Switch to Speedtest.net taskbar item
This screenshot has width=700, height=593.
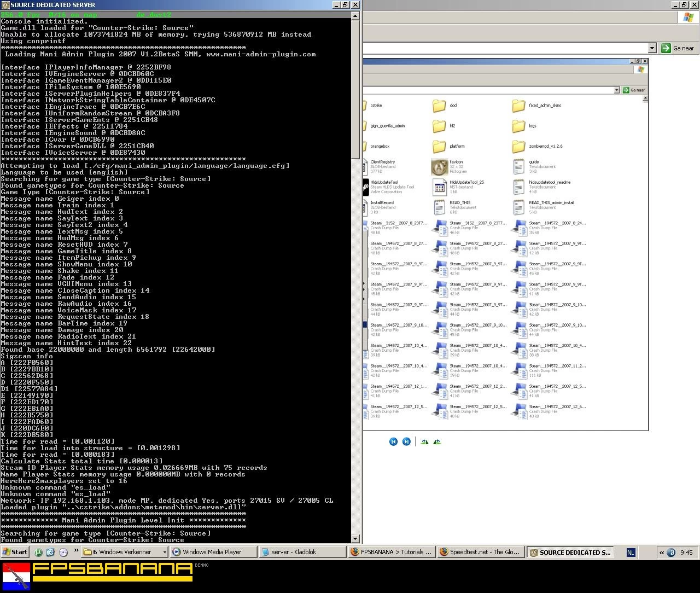[481, 552]
